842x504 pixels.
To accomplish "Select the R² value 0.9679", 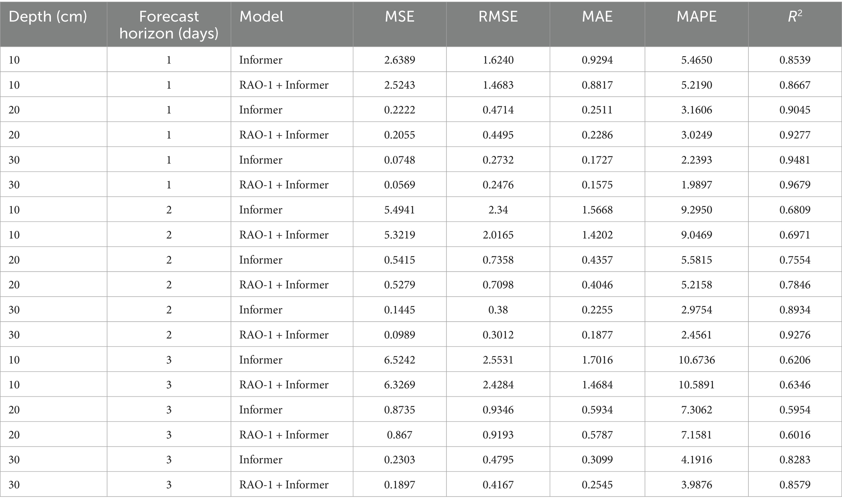I will pos(795,185).
